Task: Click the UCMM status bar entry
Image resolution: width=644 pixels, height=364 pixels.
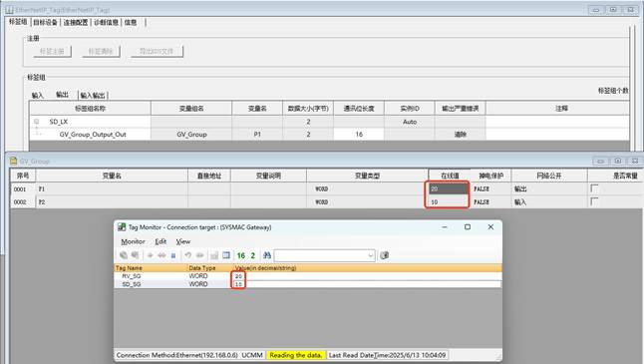Action: [252, 355]
